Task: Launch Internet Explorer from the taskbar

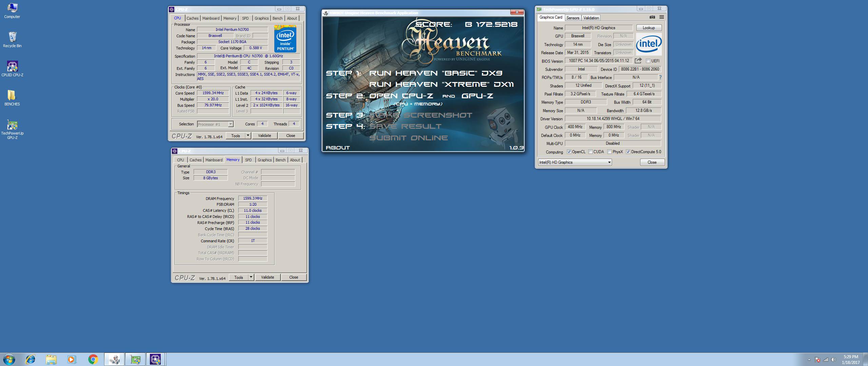Action: tap(31, 359)
